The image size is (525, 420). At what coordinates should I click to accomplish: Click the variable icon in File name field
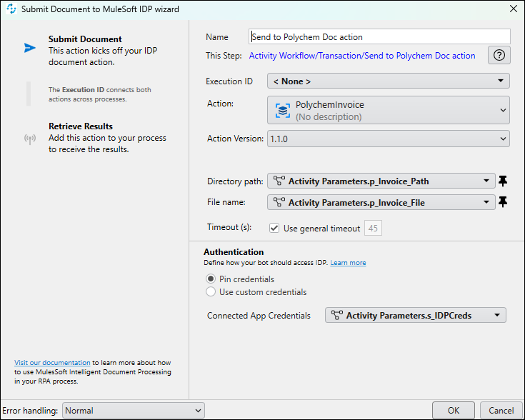point(279,202)
